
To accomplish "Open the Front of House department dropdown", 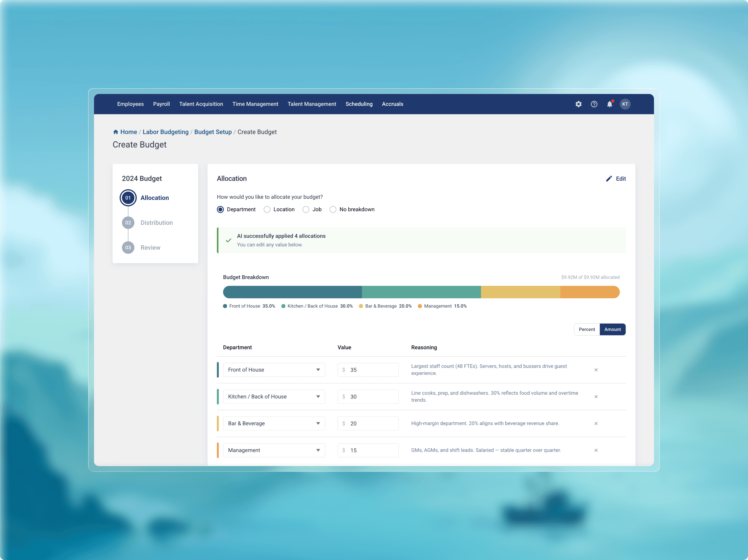I will pos(274,370).
